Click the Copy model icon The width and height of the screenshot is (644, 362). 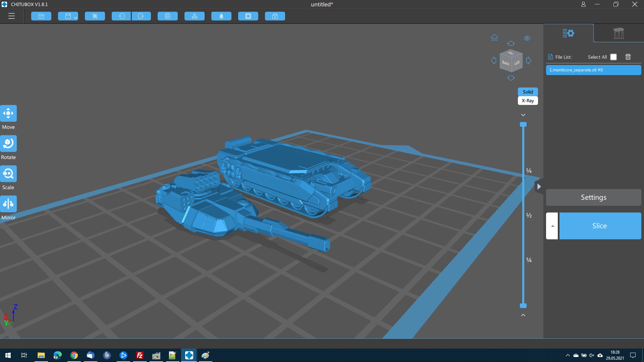(168, 16)
